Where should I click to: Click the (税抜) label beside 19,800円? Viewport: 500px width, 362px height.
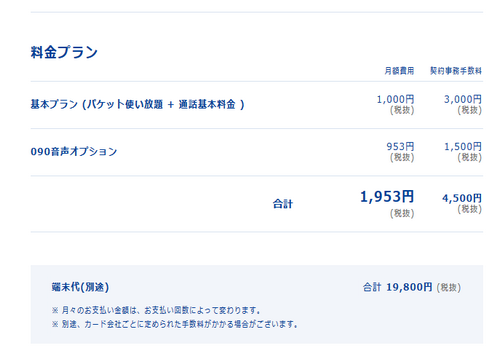point(449,287)
